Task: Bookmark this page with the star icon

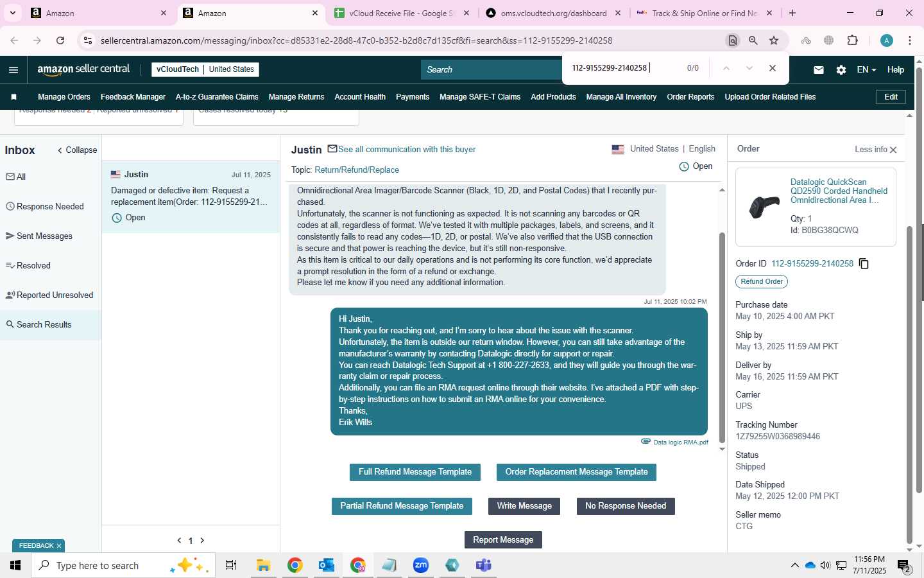Action: [774, 40]
